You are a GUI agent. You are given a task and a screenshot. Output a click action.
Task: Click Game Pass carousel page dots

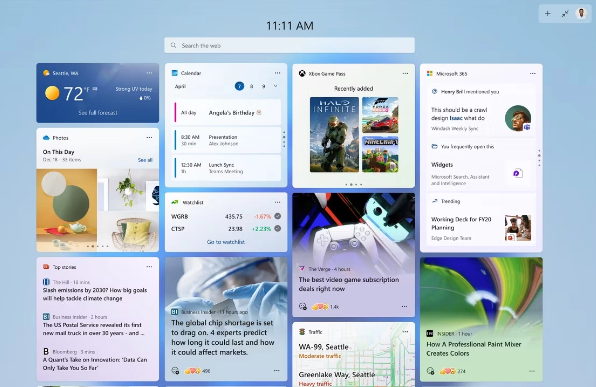click(353, 184)
